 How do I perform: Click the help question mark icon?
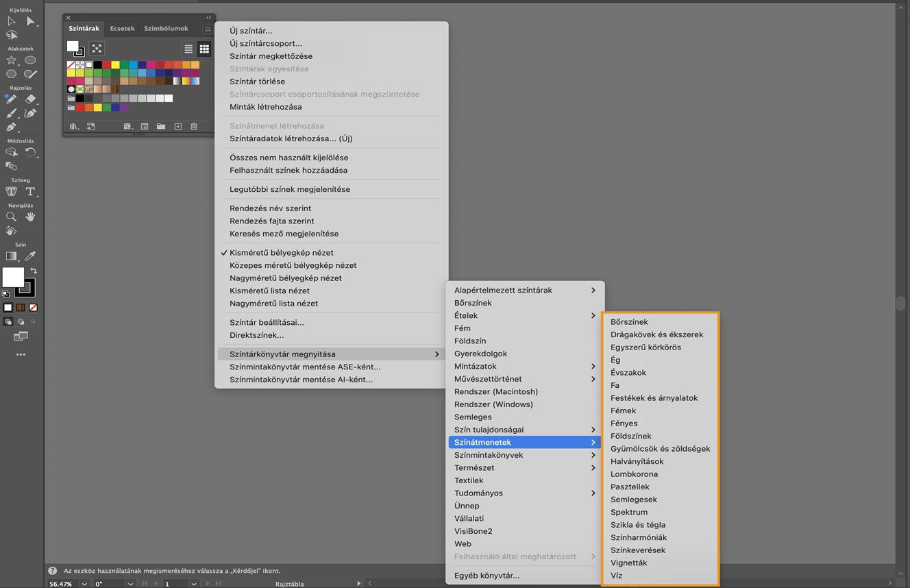[x=52, y=571]
